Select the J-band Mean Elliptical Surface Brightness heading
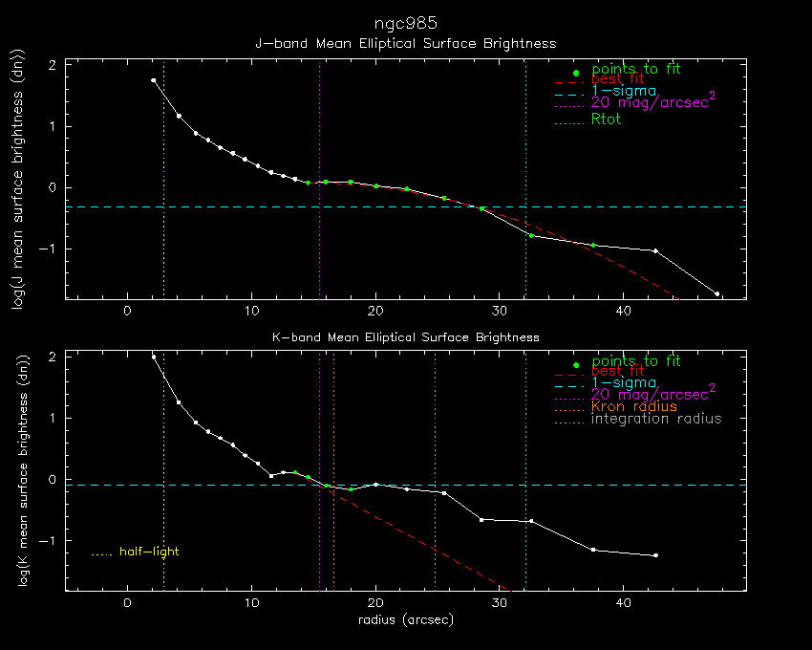 pyautogui.click(x=405, y=43)
